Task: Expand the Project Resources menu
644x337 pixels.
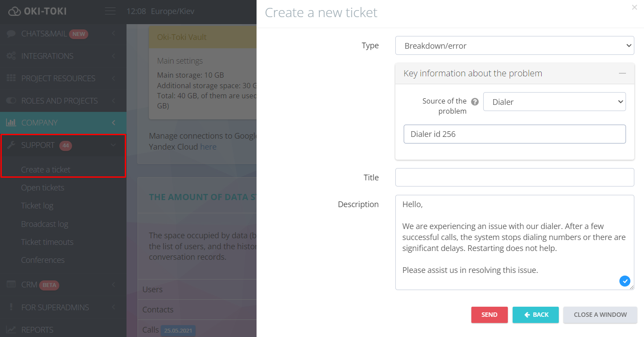Action: 58,79
